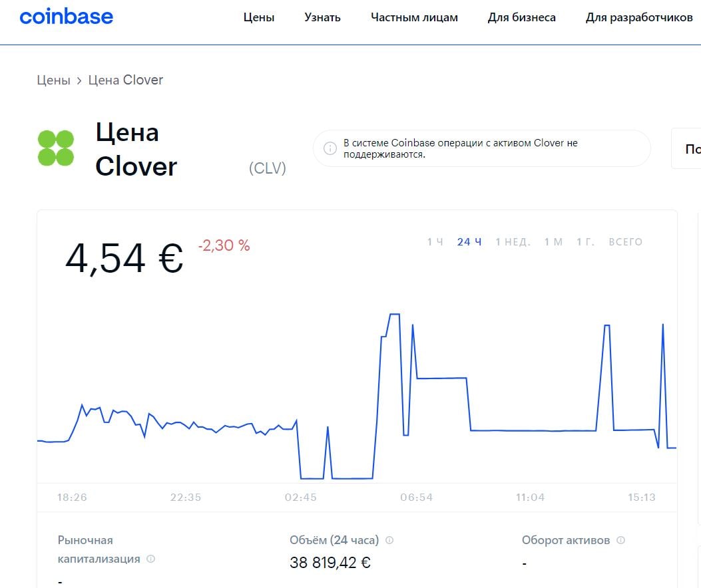The image size is (701, 588).
Task: Click info icon next to Объём (24 часа)
Action: [x=389, y=539]
